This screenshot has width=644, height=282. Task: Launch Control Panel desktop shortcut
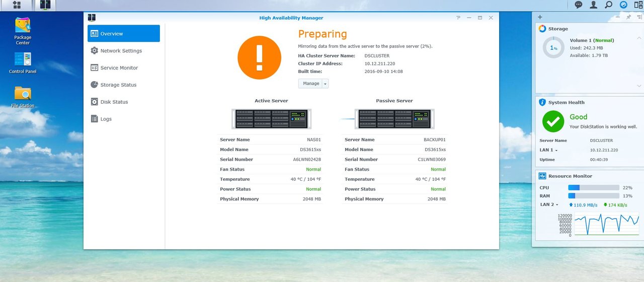(x=23, y=60)
